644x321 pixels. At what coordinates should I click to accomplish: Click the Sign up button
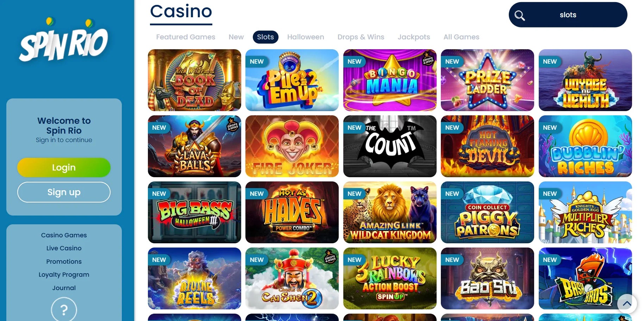pyautogui.click(x=64, y=192)
